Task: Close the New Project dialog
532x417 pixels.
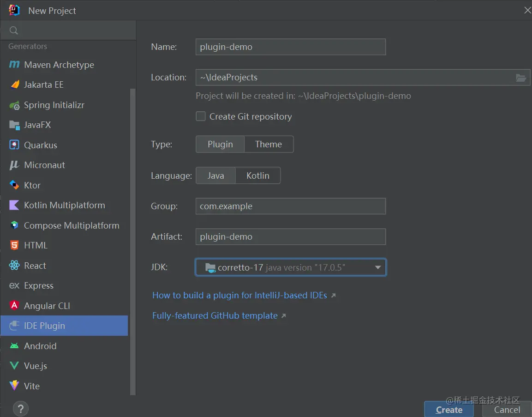Action: pos(527,11)
